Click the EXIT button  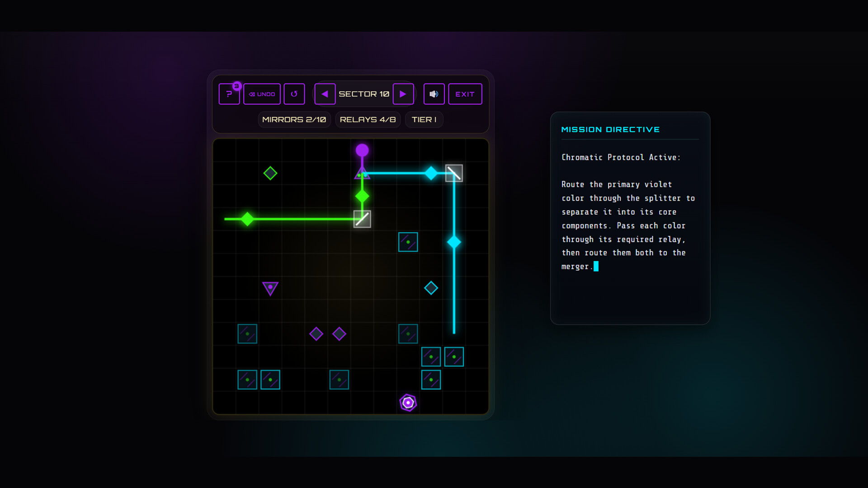465,94
